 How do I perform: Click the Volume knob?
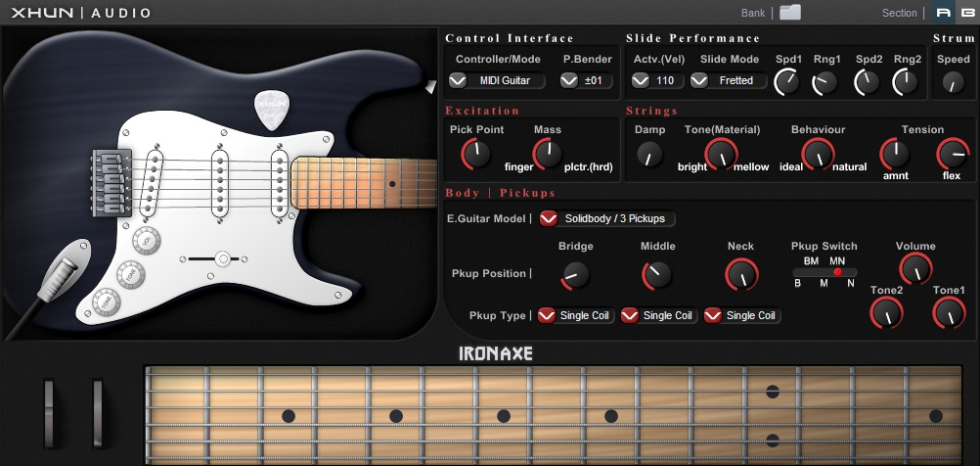[915, 269]
